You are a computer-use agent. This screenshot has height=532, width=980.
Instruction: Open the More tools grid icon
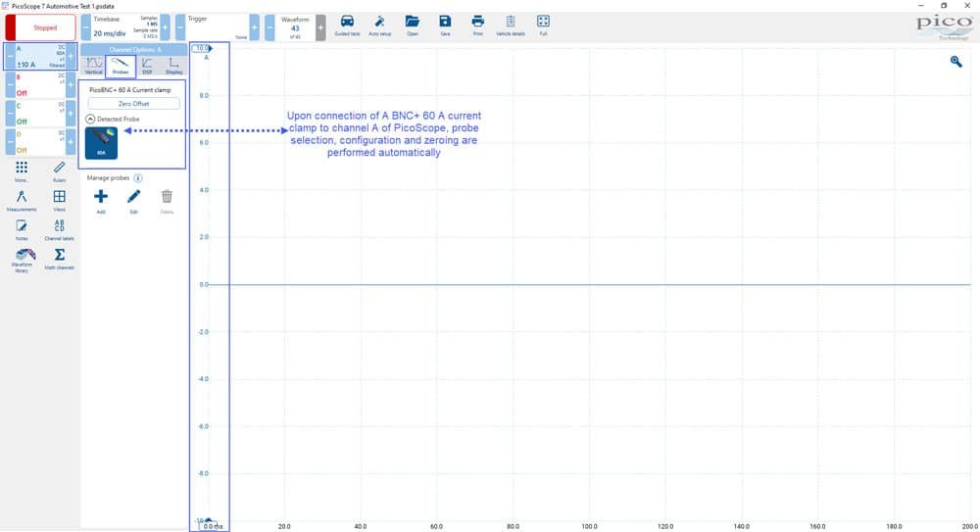tap(22, 171)
